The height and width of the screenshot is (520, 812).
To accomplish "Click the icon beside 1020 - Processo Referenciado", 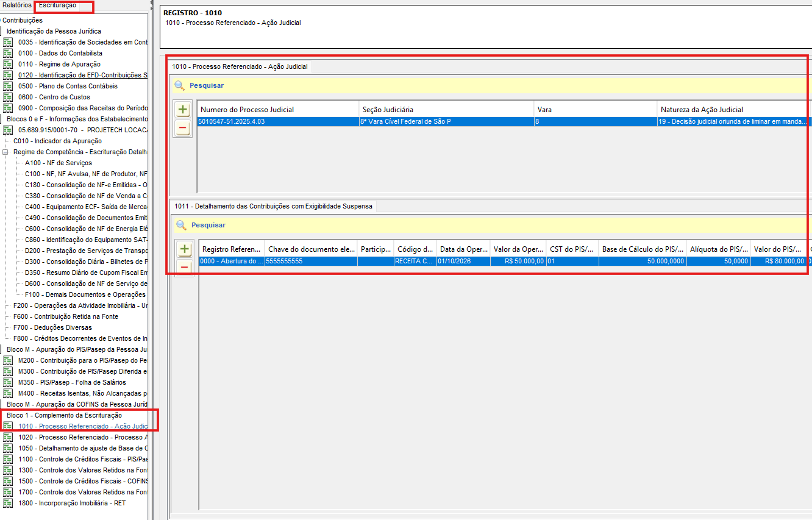I will [8, 437].
